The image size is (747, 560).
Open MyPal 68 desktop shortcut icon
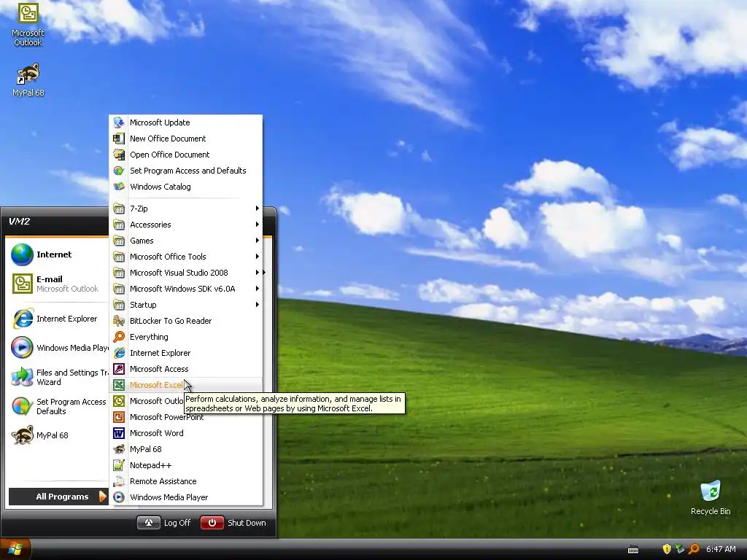click(x=28, y=74)
